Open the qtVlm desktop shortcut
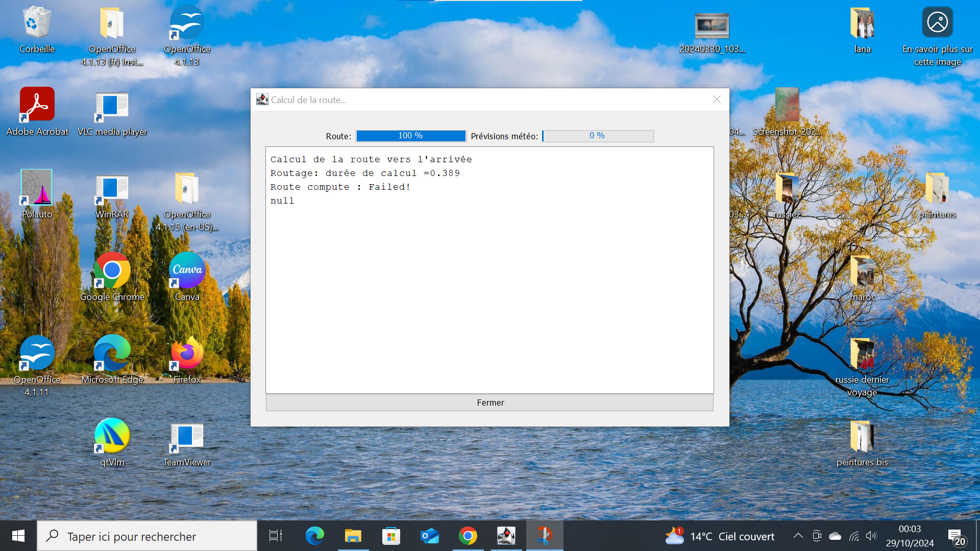This screenshot has width=980, height=551. [x=112, y=442]
